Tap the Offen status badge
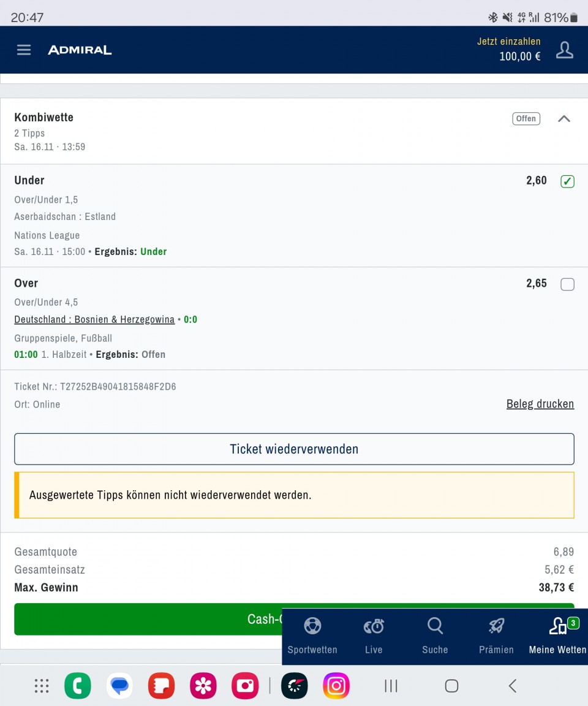 tap(526, 119)
